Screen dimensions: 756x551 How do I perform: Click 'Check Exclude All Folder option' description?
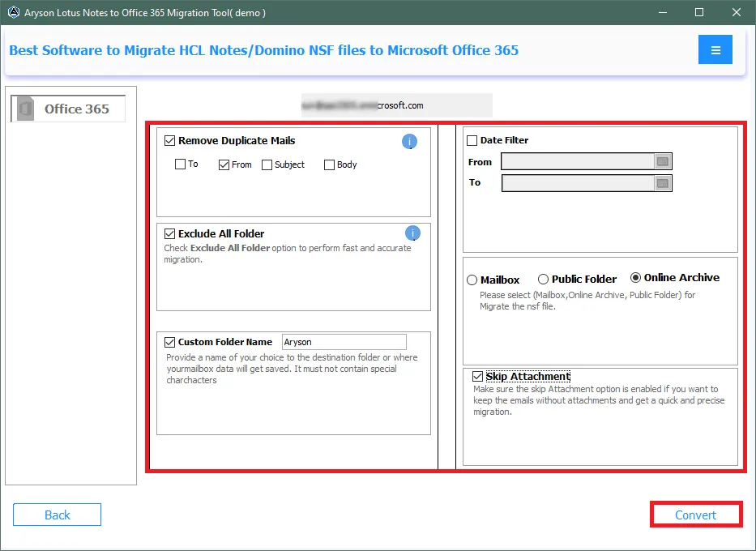coord(288,254)
